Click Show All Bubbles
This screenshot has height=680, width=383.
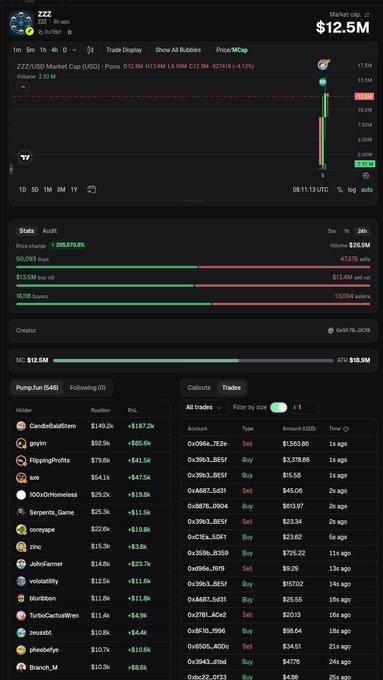pos(178,50)
